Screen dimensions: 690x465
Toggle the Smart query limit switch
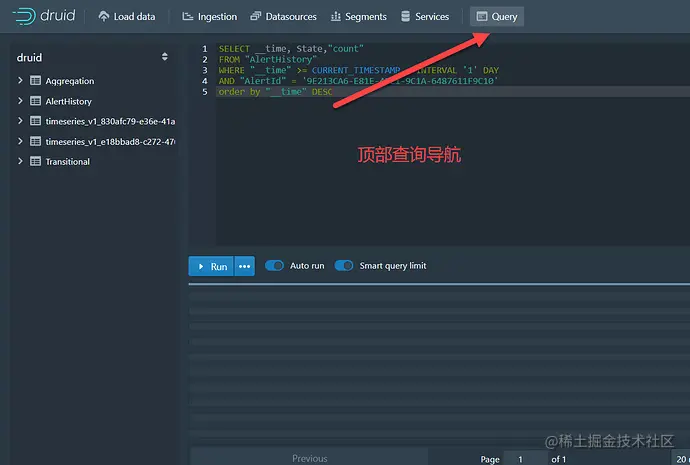pyautogui.click(x=344, y=266)
